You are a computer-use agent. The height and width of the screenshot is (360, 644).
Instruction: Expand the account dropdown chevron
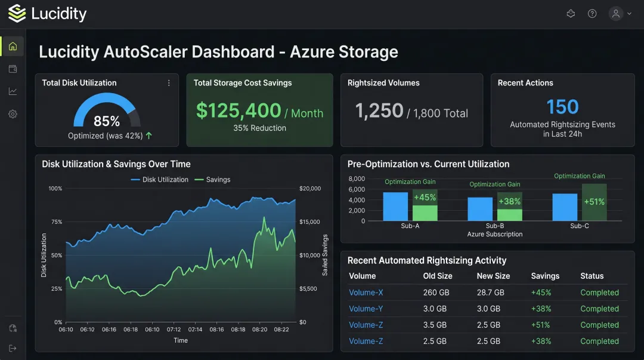tap(629, 14)
